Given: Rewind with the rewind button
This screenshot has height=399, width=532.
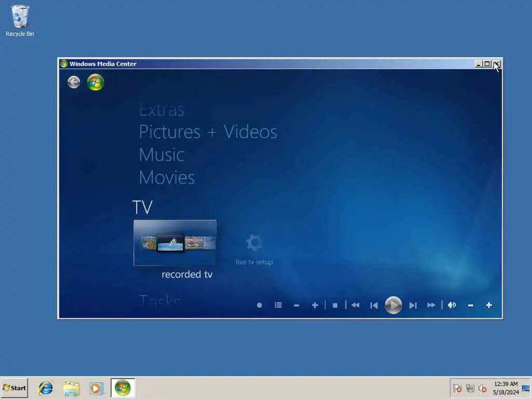Looking at the screenshot, I should point(355,305).
